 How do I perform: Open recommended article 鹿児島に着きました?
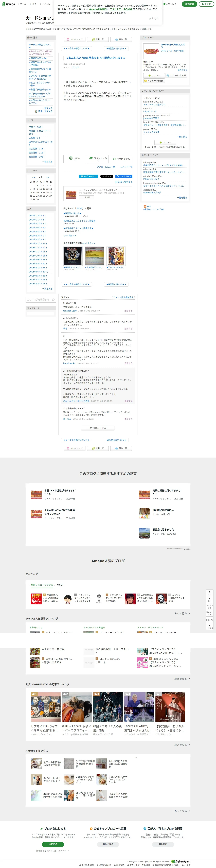[163, 530]
